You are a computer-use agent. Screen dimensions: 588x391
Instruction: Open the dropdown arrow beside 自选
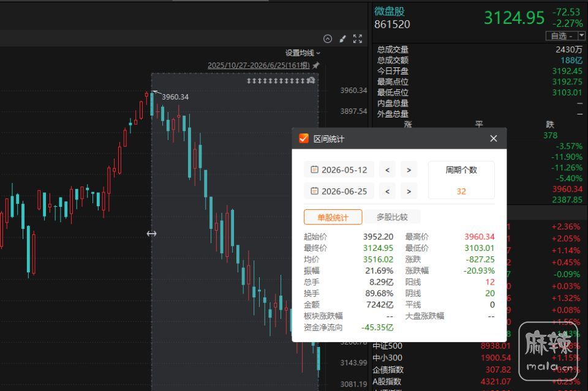pyautogui.click(x=581, y=35)
